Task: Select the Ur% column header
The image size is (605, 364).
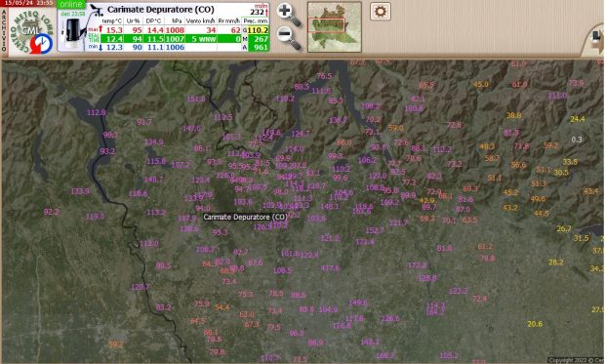Action: click(x=133, y=20)
